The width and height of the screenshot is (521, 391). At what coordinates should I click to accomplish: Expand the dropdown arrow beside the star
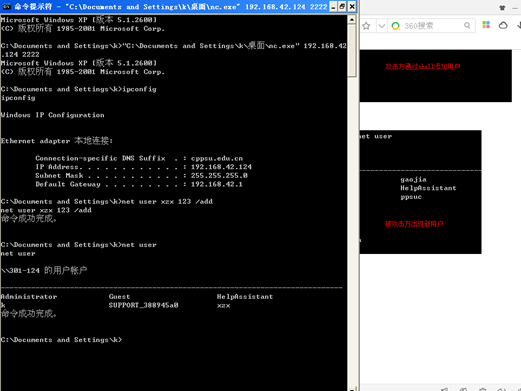tap(382, 26)
